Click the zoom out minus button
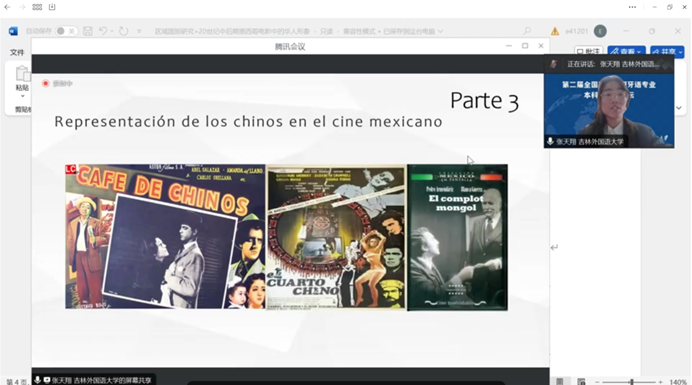Image resolution: width=692 pixels, height=385 pixels. click(x=597, y=382)
